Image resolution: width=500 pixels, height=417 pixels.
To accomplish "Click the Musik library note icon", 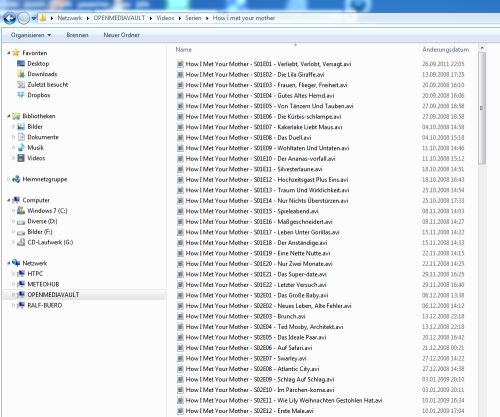I will [x=21, y=148].
